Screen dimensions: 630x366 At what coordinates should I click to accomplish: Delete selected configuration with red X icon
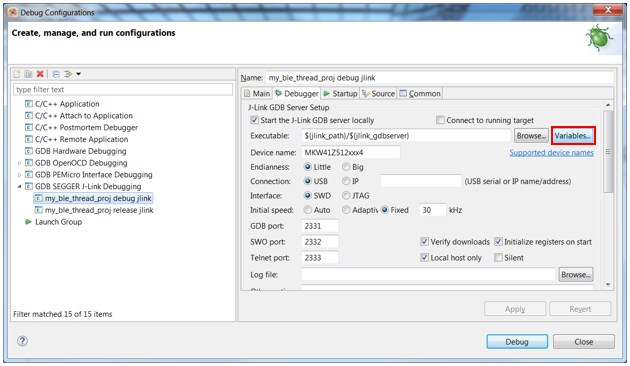tap(40, 74)
